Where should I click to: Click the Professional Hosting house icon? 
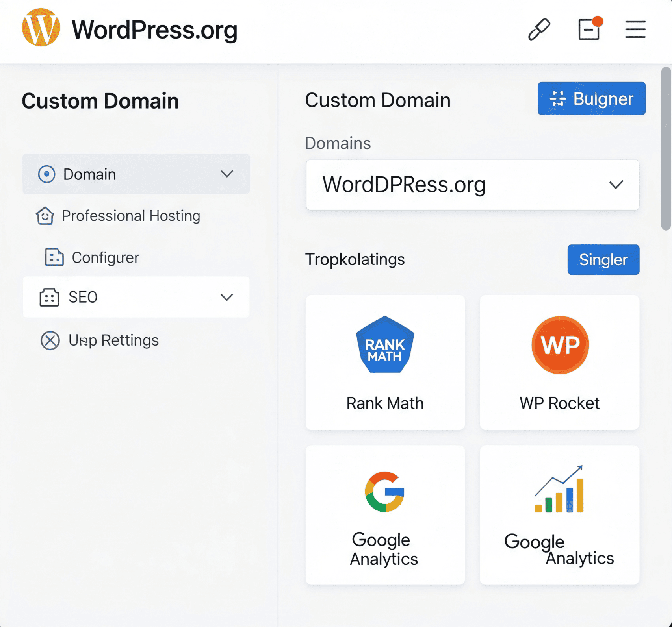click(x=45, y=216)
